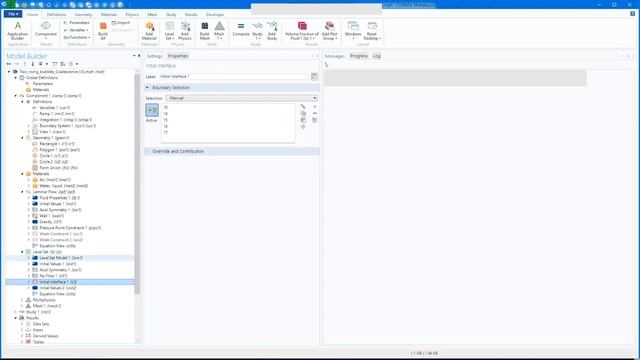Screen dimensions: 640x360
Task: Open the Log tab
Action: (x=376, y=56)
